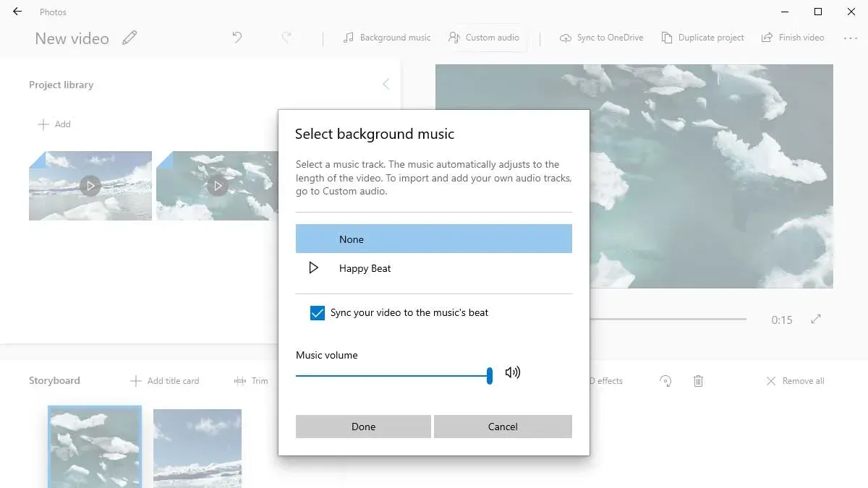Image resolution: width=868 pixels, height=488 pixels.
Task: Delete selected clip with trash icon
Action: coord(698,381)
